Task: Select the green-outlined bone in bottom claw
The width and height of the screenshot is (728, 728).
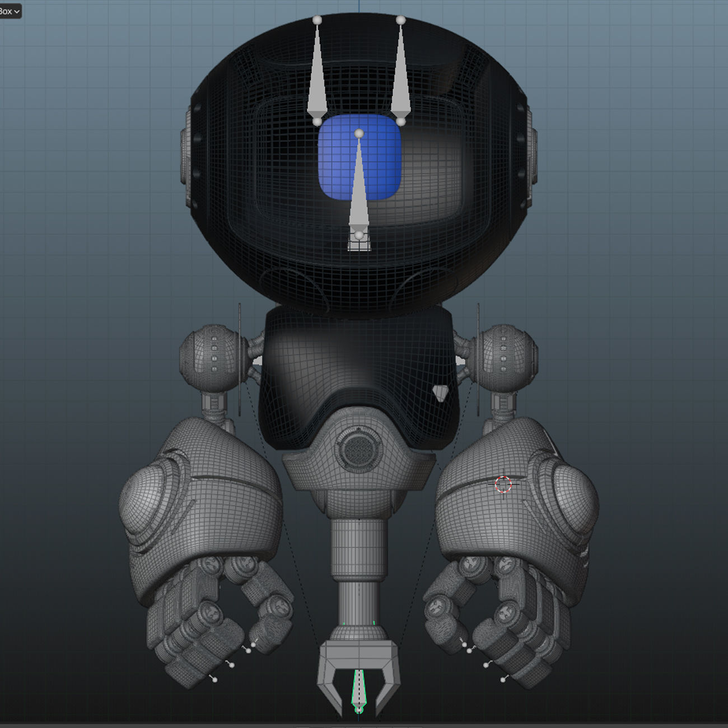Action: click(x=358, y=692)
